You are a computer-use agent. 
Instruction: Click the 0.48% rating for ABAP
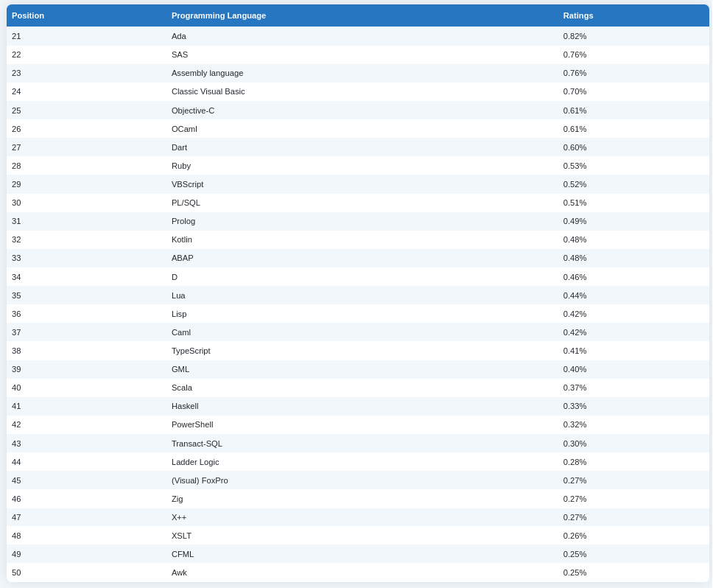tap(575, 258)
